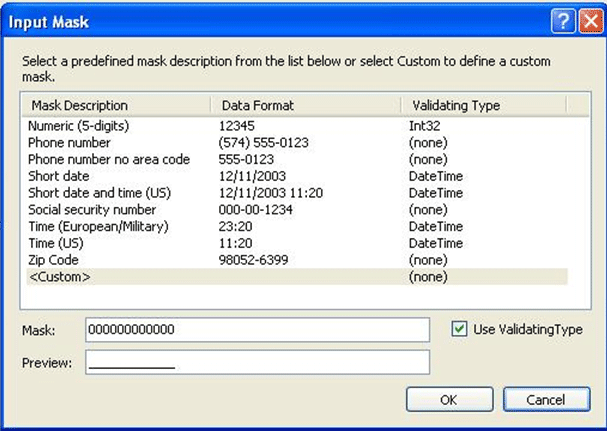Click the Preview text field
Screen dimensions: 607x431
[x=257, y=361]
